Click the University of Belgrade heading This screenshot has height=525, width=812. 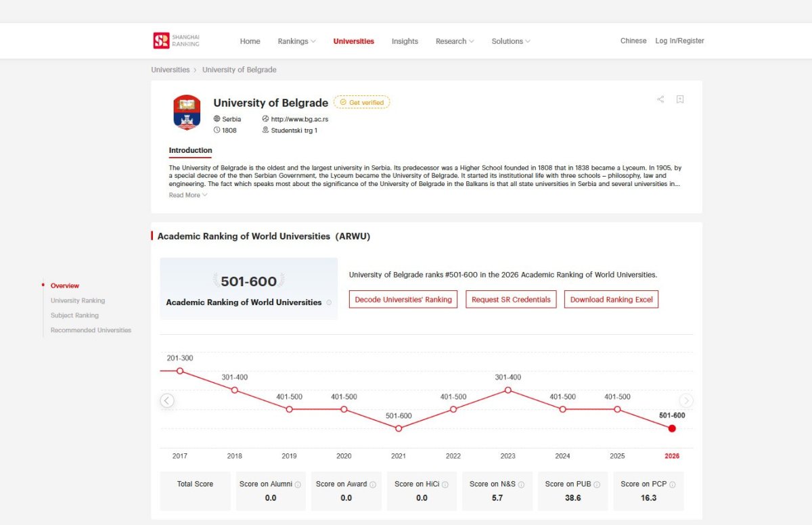tap(271, 103)
